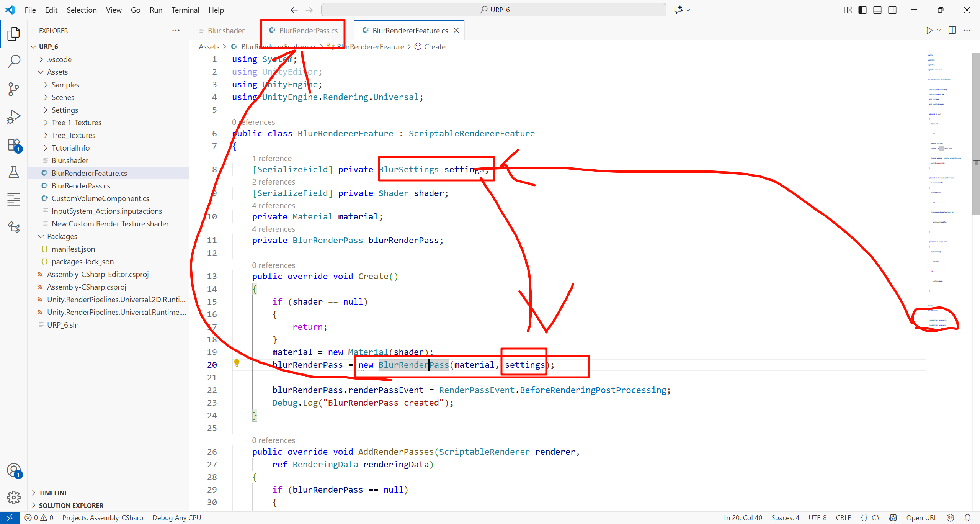Screen dimensions: 980x524
Task: Expand the Samples folder
Action: coord(46,85)
